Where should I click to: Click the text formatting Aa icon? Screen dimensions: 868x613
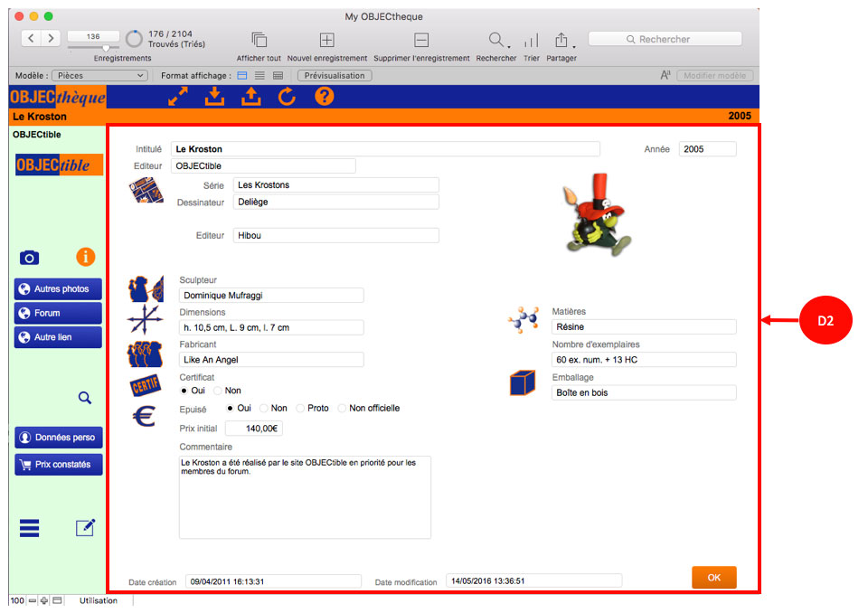click(665, 75)
